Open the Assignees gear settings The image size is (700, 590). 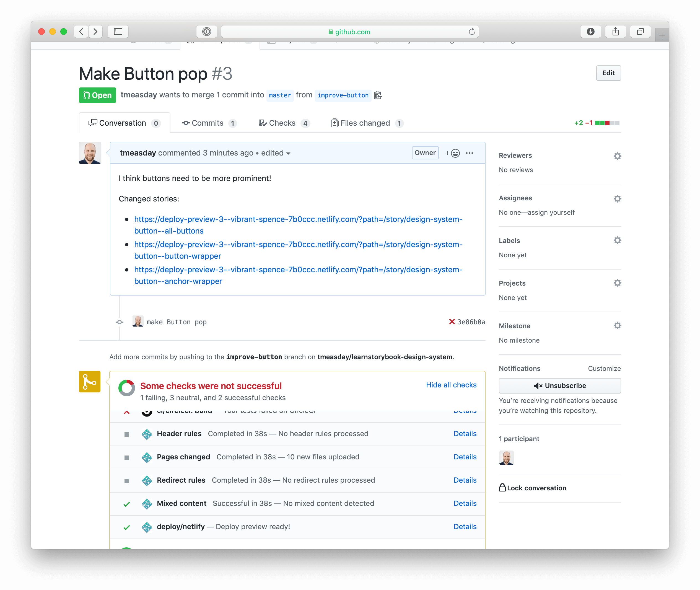click(617, 199)
